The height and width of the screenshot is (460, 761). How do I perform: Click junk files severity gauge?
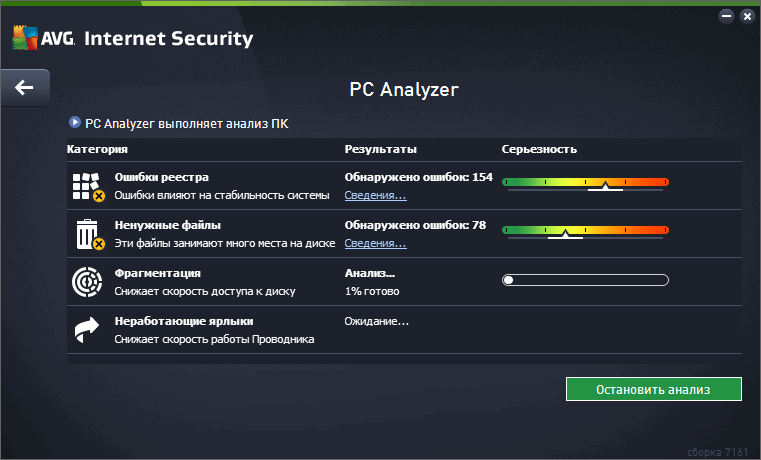(x=585, y=232)
